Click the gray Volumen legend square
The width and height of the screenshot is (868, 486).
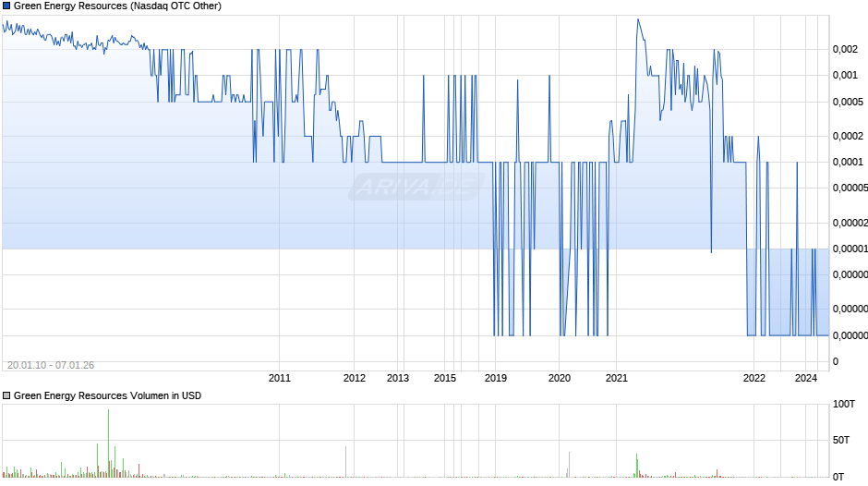coord(6,395)
